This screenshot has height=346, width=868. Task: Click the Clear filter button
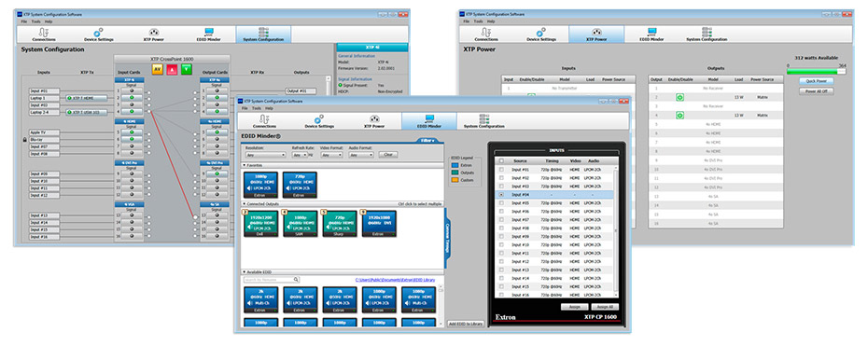click(388, 155)
